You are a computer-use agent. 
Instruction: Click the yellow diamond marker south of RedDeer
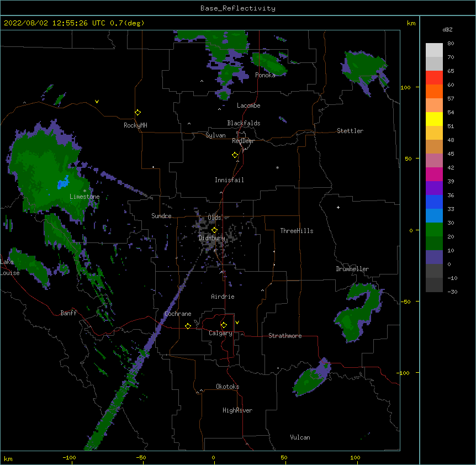[x=235, y=155]
